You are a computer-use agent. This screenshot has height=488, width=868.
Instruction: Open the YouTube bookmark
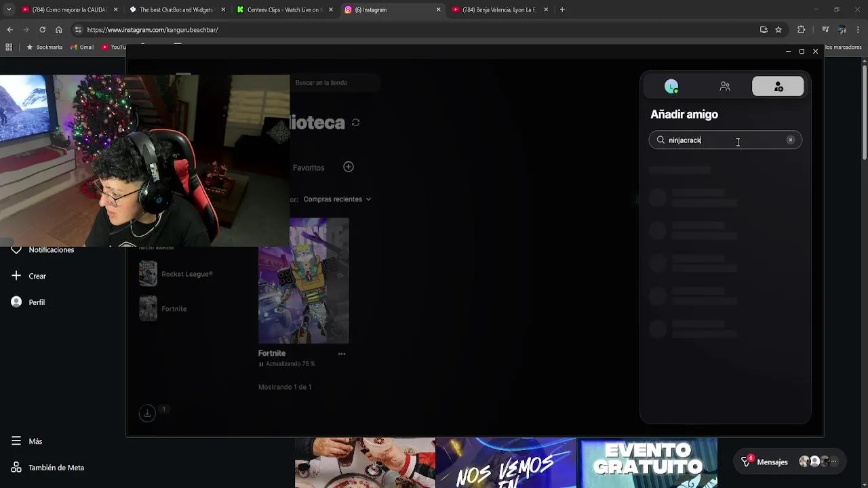coord(113,47)
